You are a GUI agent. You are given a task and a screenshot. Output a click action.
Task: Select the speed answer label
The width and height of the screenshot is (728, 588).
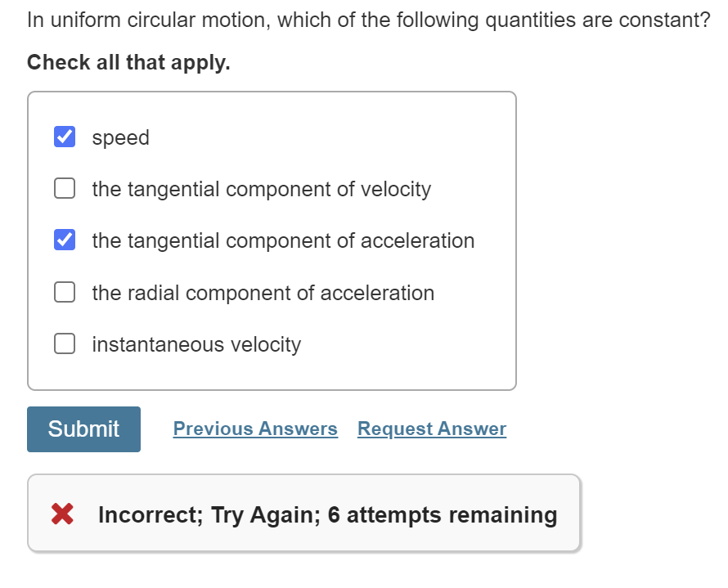120,137
